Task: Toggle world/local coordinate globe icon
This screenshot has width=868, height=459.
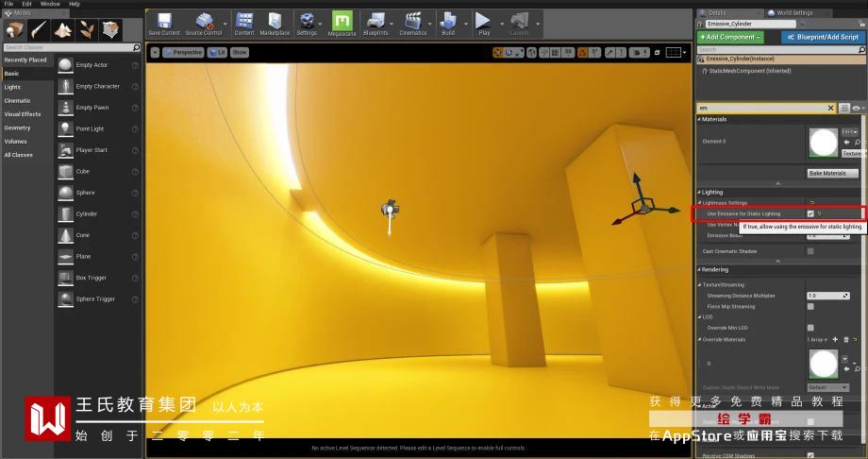Action: pos(531,53)
